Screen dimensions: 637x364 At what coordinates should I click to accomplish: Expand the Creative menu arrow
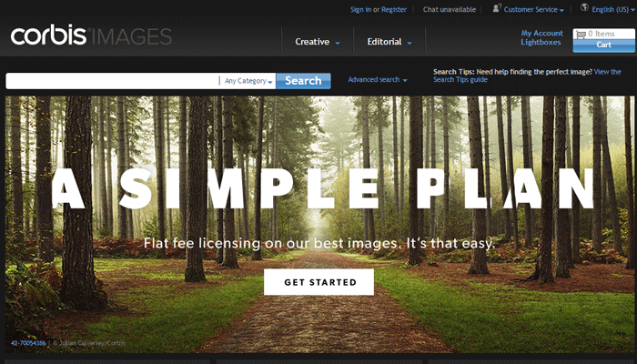point(338,43)
